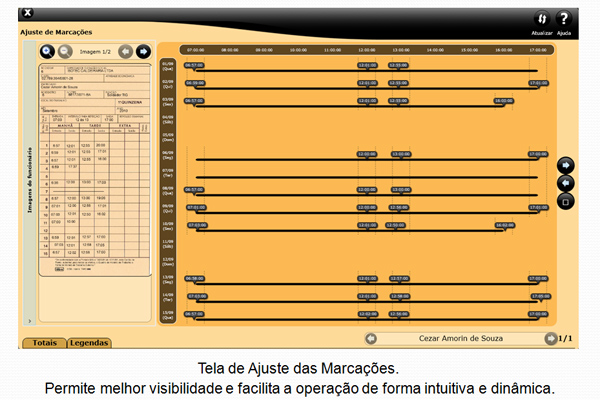Select the 16:00:00 marker on 03/09
This screenshot has width=600, height=400.
503,101
